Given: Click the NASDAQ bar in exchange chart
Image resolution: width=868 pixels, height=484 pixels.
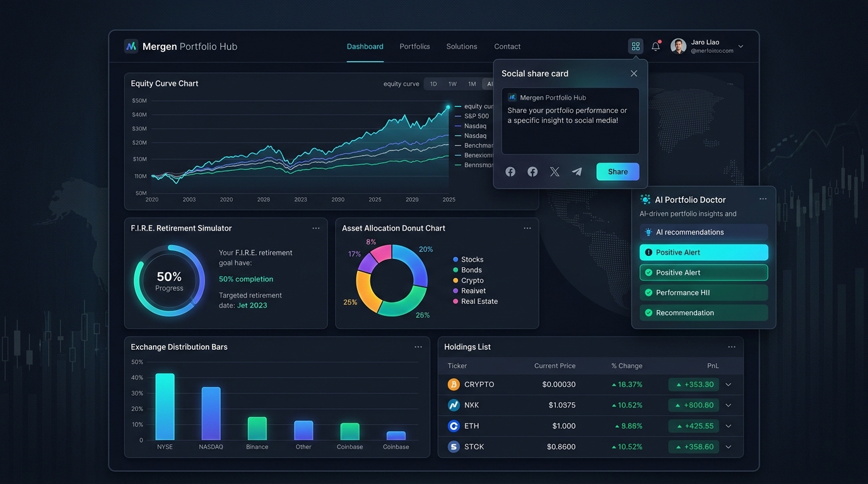Looking at the screenshot, I should click(211, 413).
